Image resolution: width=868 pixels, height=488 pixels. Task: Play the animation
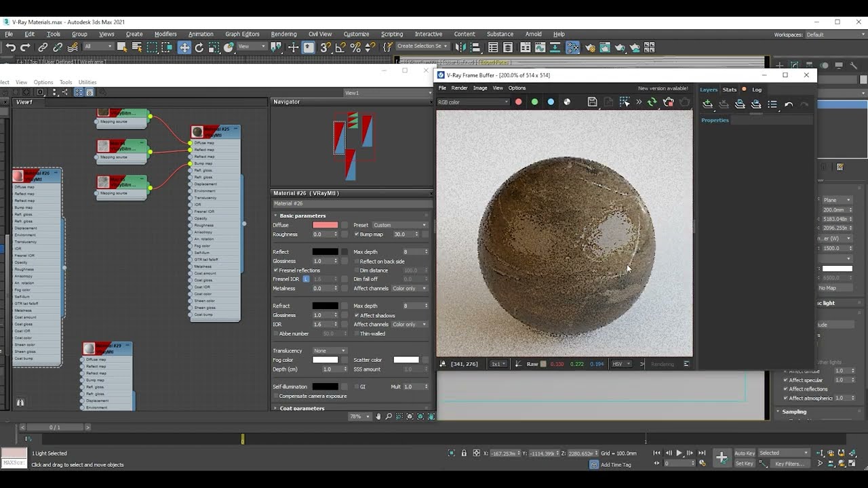679,453
